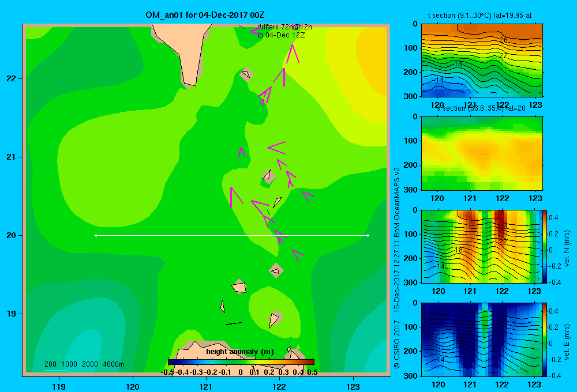The width and height of the screenshot is (577, 392).
Task: Click the '15-Dec-2017 12:27:11' vertical timestamp text
Action: tap(397, 276)
